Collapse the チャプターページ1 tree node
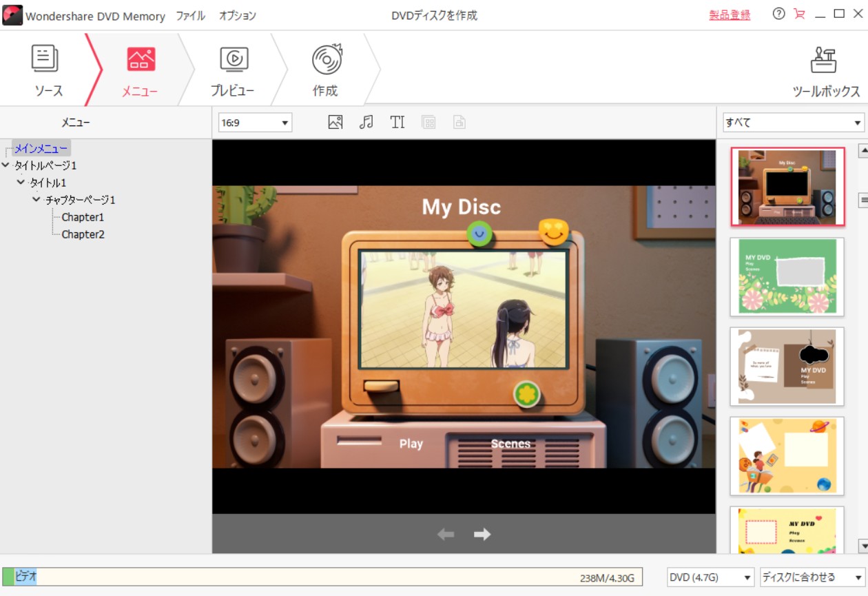The image size is (868, 596). point(37,200)
